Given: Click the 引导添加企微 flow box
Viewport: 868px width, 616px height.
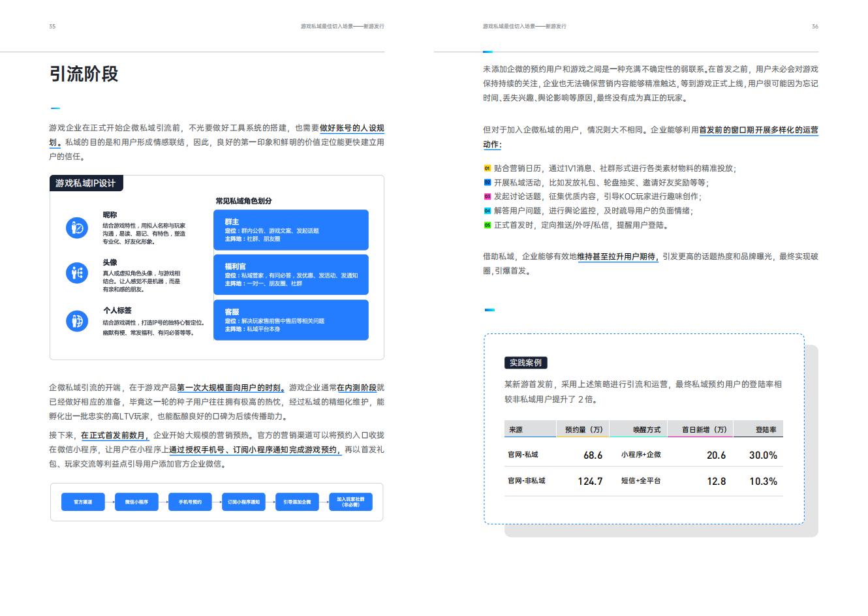Looking at the screenshot, I should click(297, 502).
